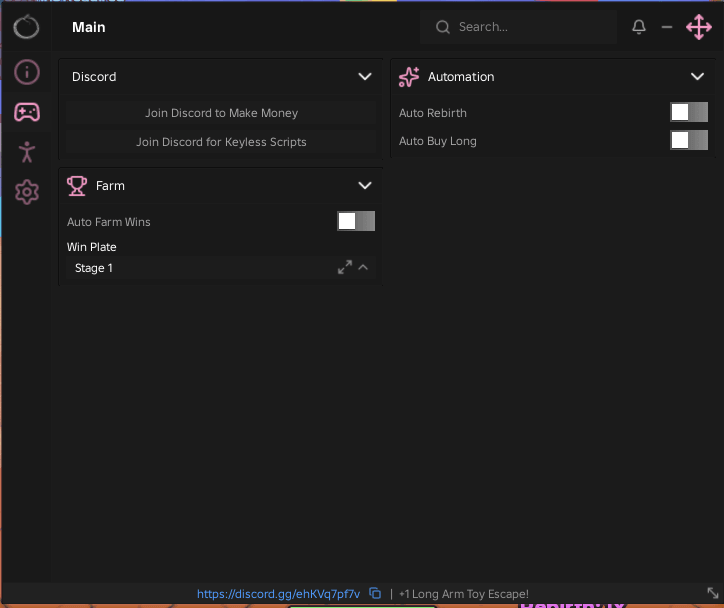The height and width of the screenshot is (608, 724).
Task: Open the player figure tab in sidebar
Action: coord(27,152)
